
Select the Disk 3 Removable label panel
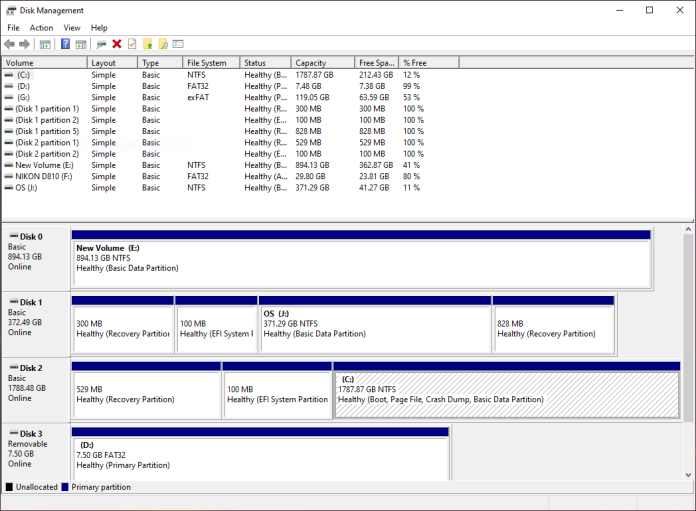(x=36, y=452)
